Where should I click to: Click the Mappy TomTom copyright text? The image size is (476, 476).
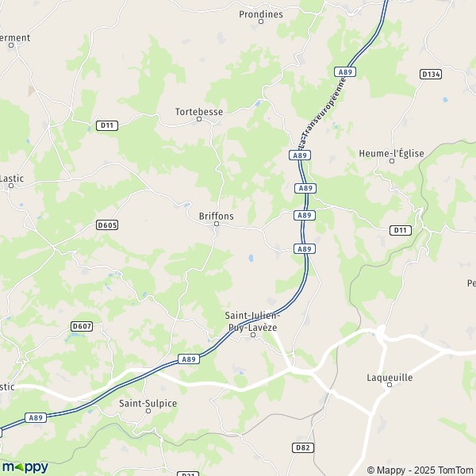[x=421, y=470]
